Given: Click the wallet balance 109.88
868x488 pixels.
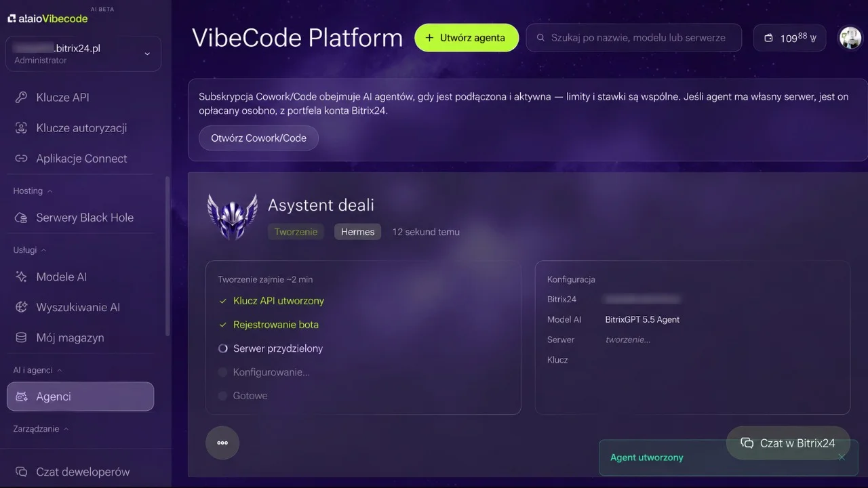Looking at the screenshot, I should point(789,38).
